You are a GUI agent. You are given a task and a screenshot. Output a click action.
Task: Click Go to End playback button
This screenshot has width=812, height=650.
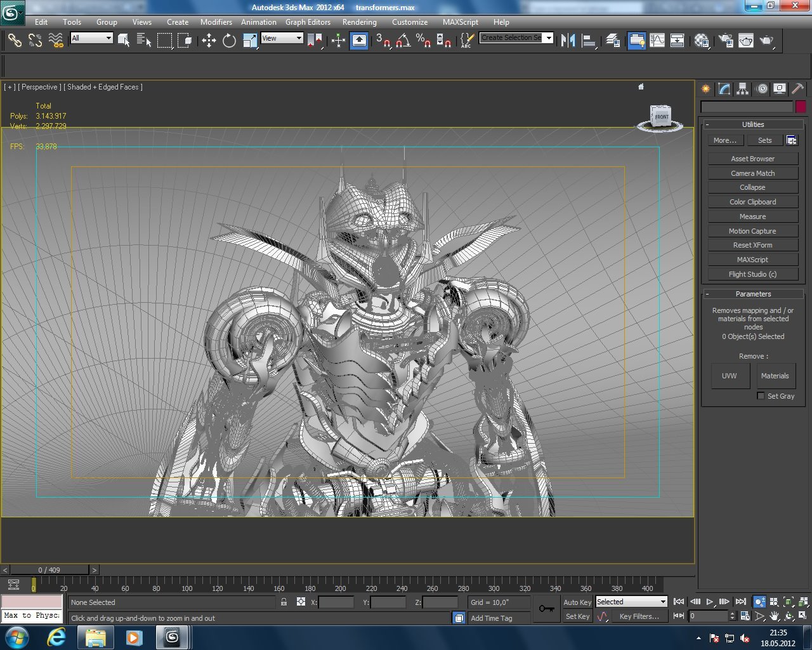point(740,602)
